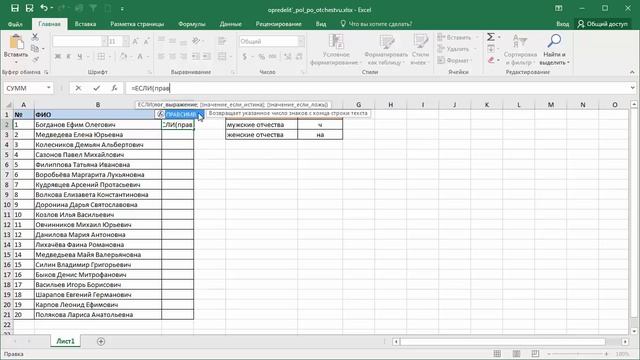The width and height of the screenshot is (640, 360).
Task: Increase font size with larger A
Action: click(136, 41)
